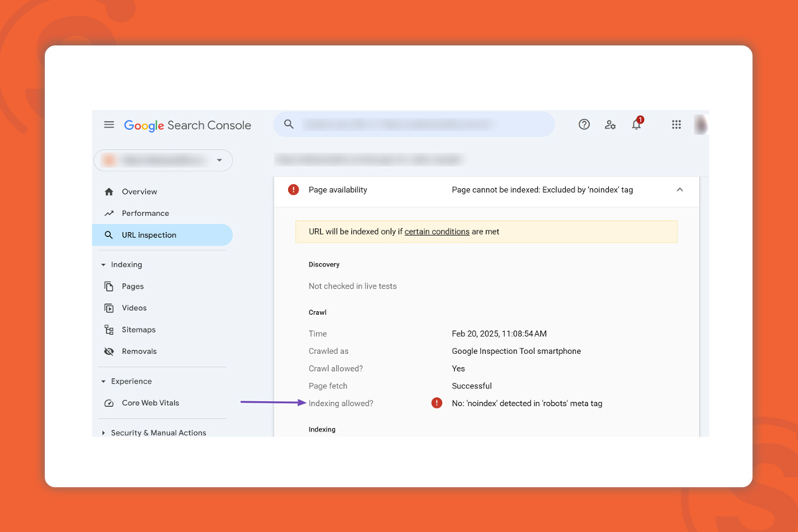Follow the 'certain conditions' link

point(437,231)
